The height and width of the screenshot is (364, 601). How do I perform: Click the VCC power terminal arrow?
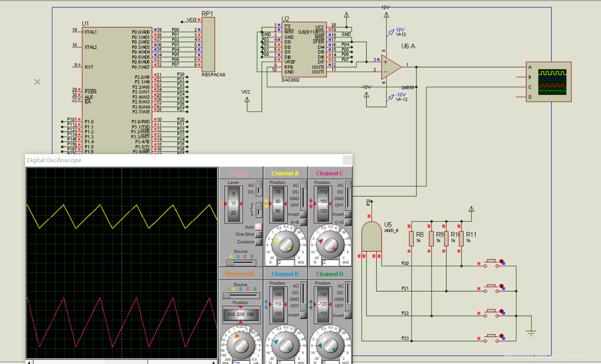coord(247,100)
